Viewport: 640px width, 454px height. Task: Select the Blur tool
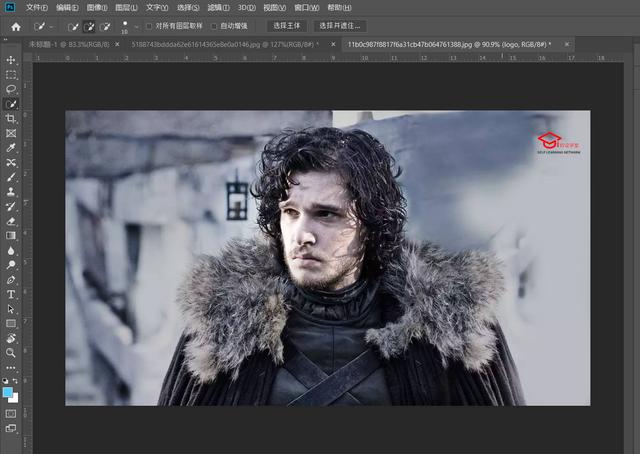[11, 250]
